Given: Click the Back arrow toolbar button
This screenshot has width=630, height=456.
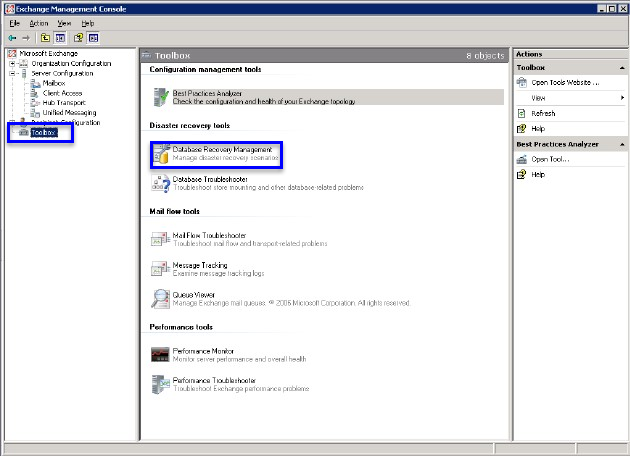Looking at the screenshot, I should [12, 38].
